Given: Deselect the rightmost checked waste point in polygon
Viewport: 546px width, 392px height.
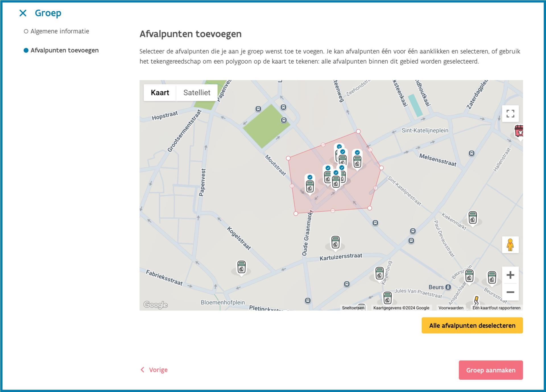Looking at the screenshot, I should tap(357, 160).
